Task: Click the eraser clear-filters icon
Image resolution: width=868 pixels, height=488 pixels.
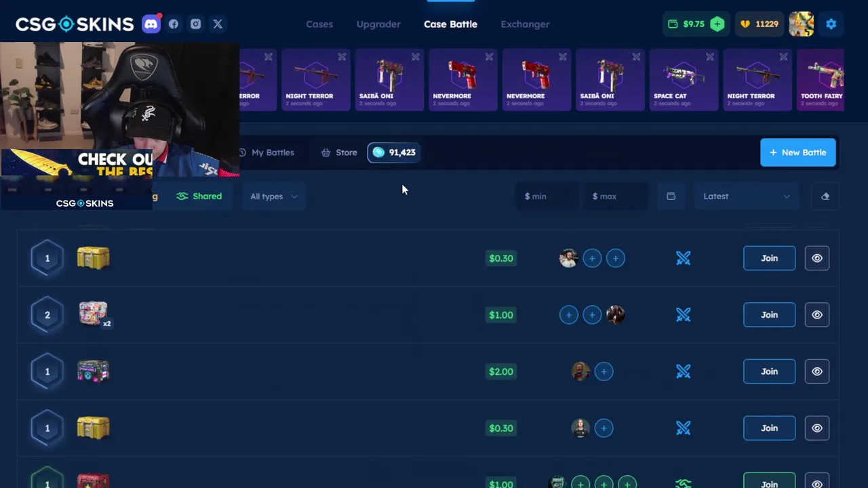Action: (825, 197)
